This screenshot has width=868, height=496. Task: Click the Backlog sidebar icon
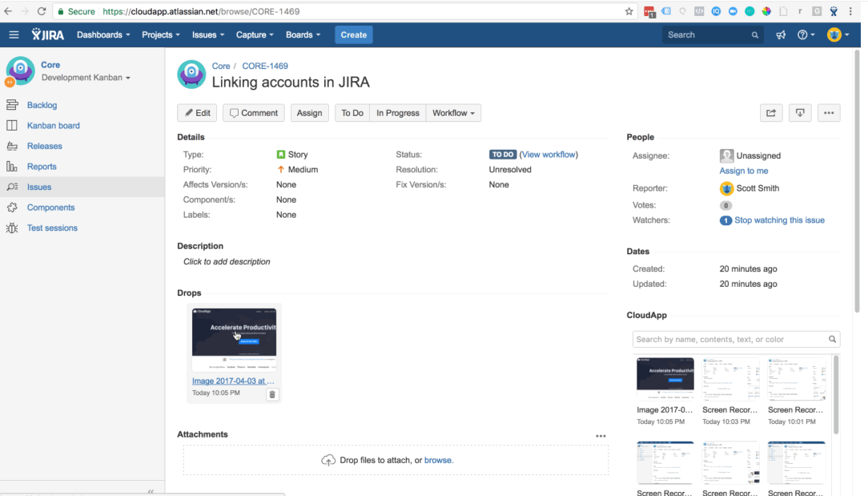pyautogui.click(x=12, y=105)
